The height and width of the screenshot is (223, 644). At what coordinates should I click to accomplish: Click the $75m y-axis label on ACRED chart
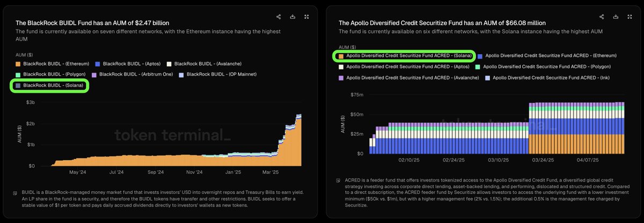click(x=356, y=95)
